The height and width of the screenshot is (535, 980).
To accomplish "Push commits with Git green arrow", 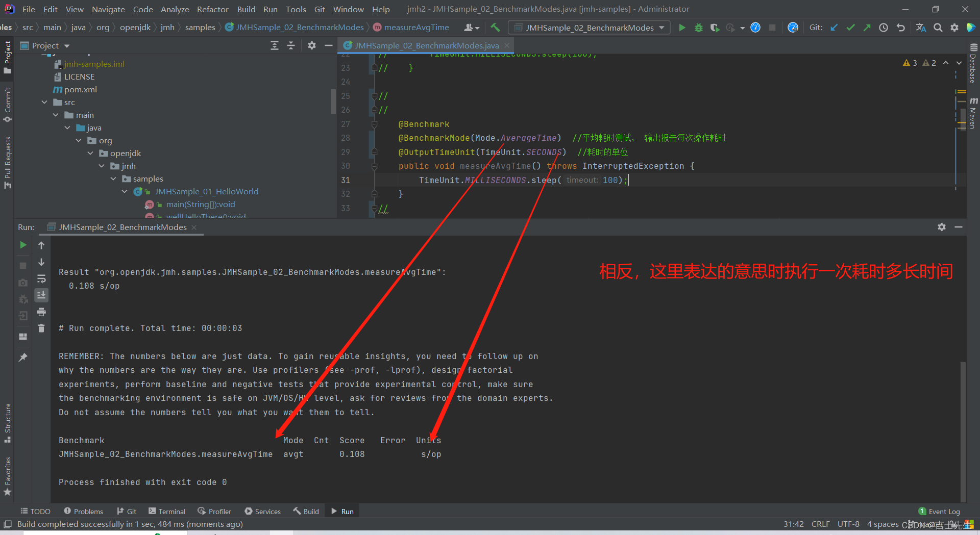I will 867,28.
